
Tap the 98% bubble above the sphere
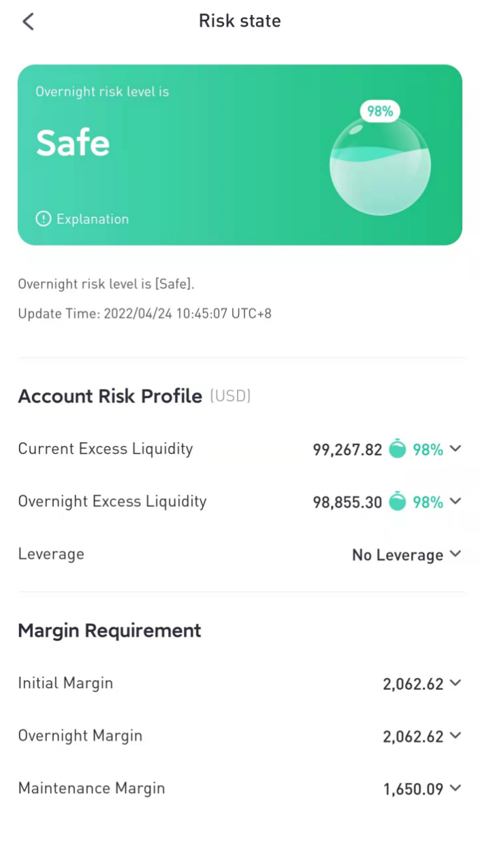380,112
